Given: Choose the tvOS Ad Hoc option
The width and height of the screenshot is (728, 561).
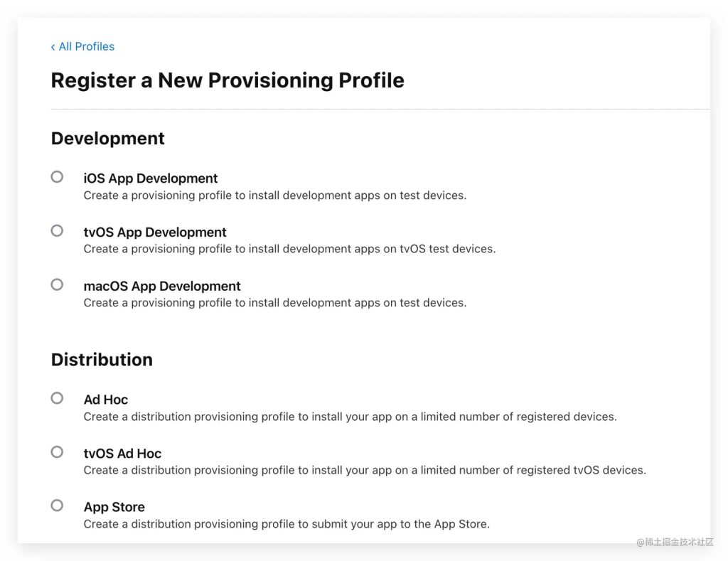Looking at the screenshot, I should (x=57, y=452).
